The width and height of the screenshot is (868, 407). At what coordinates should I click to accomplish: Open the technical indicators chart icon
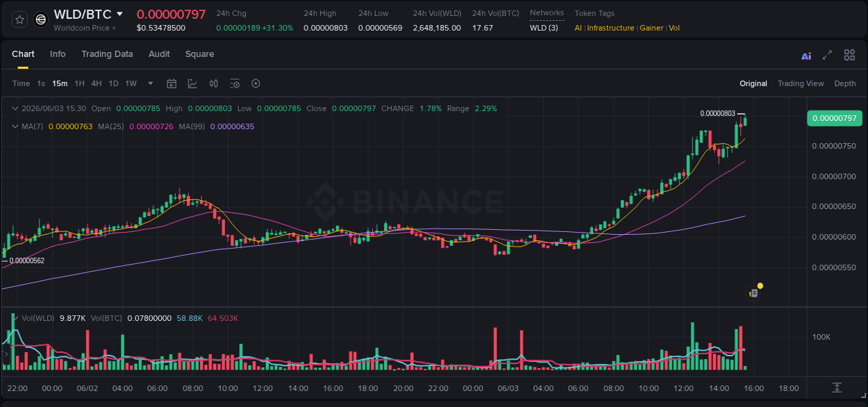coord(192,83)
